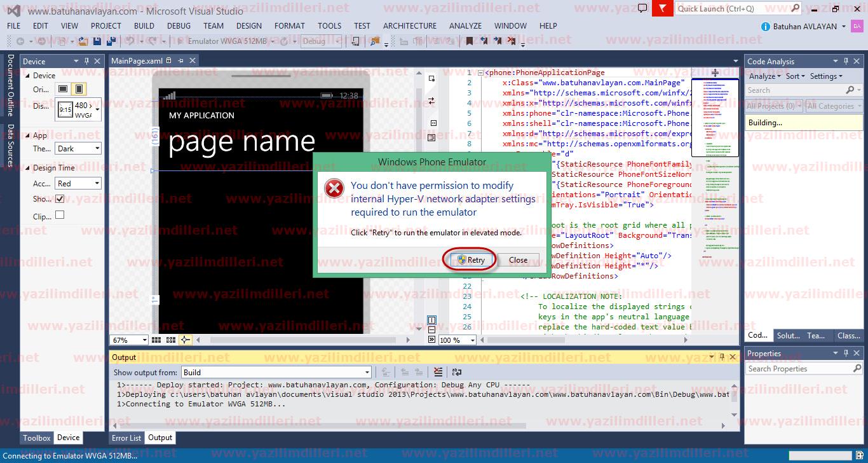Toggle the Show checkbox under Design Time

(x=60, y=198)
